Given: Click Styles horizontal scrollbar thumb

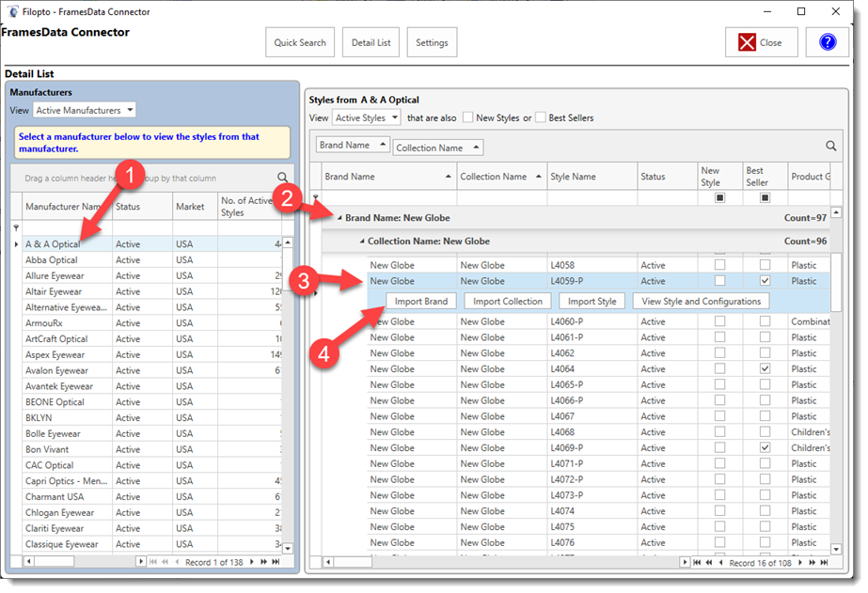Looking at the screenshot, I should (353, 563).
